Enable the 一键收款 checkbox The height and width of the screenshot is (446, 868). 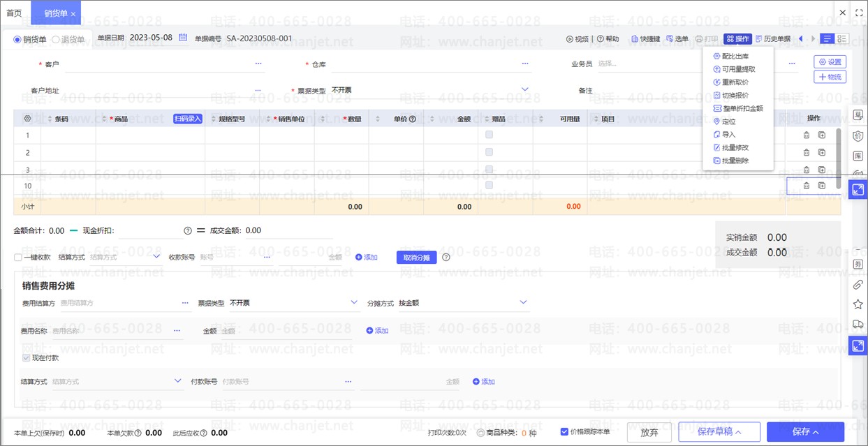pyautogui.click(x=18, y=258)
